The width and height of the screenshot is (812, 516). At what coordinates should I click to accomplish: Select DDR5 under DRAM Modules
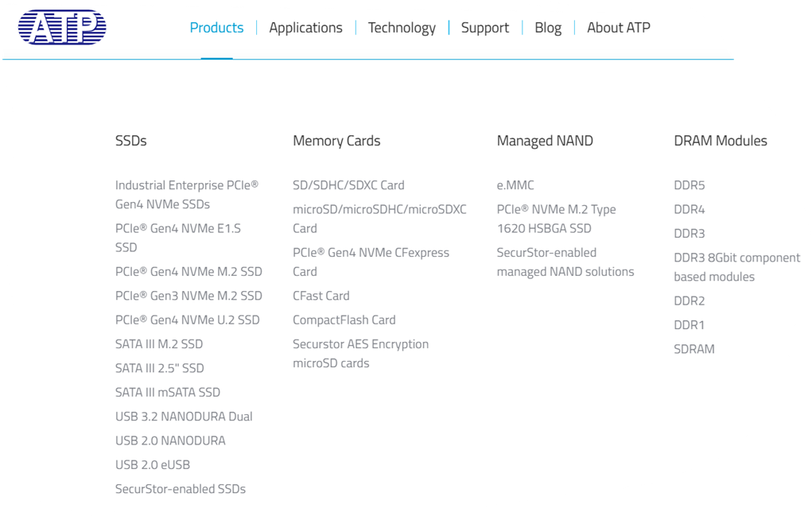(690, 184)
